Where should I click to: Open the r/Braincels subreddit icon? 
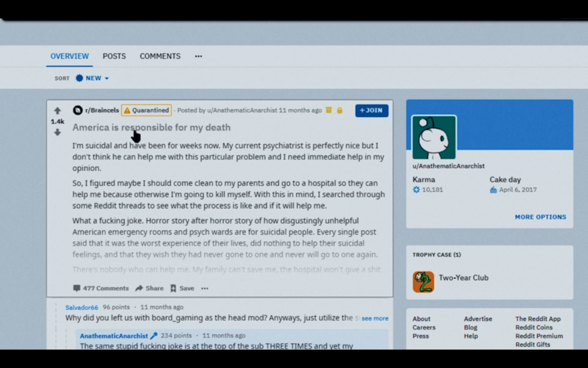[78, 110]
